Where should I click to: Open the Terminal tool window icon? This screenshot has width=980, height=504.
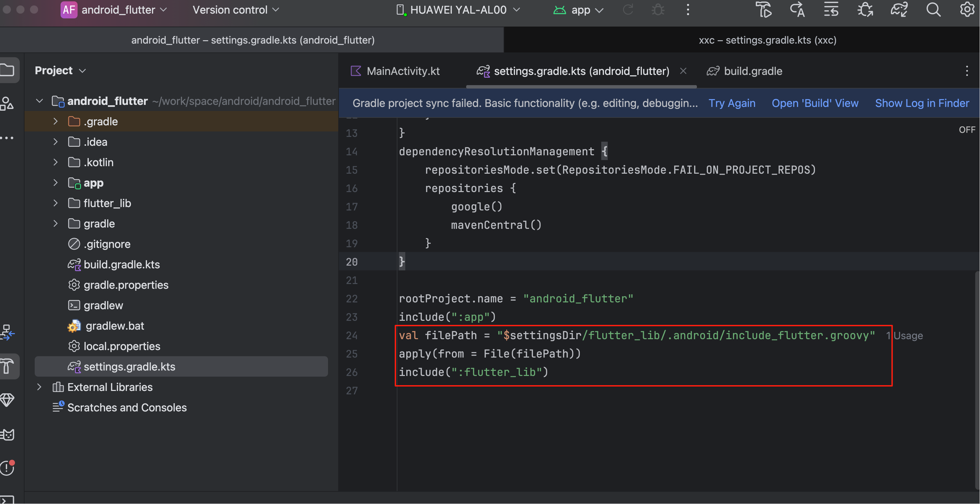click(x=7, y=500)
